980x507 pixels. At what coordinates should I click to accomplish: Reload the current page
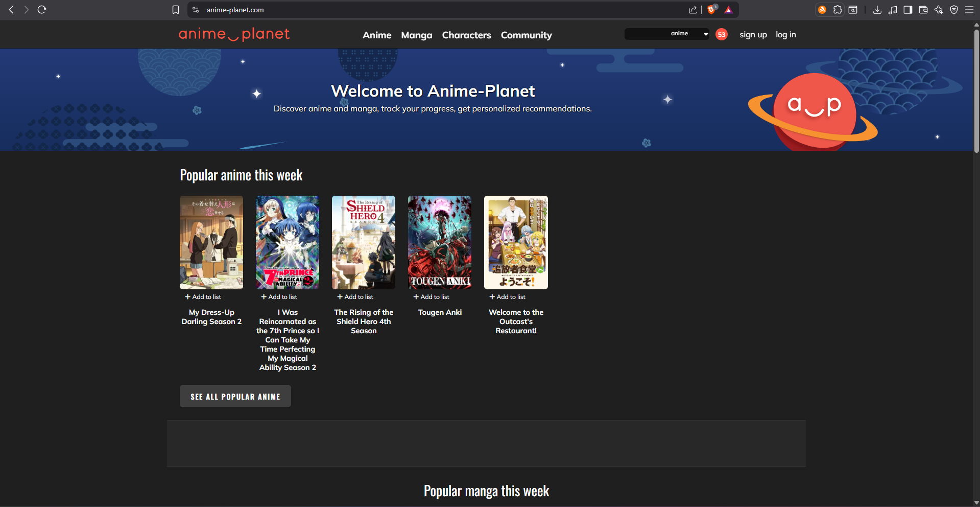pyautogui.click(x=42, y=10)
